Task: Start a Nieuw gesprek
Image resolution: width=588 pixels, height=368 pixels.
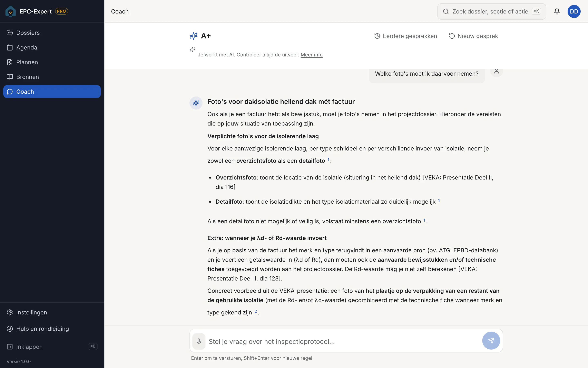Action: (473, 36)
